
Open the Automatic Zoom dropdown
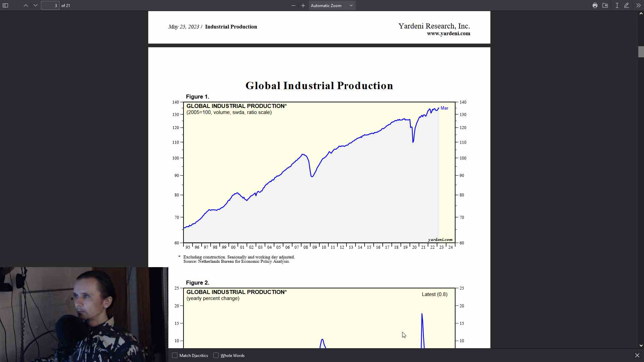click(332, 5)
